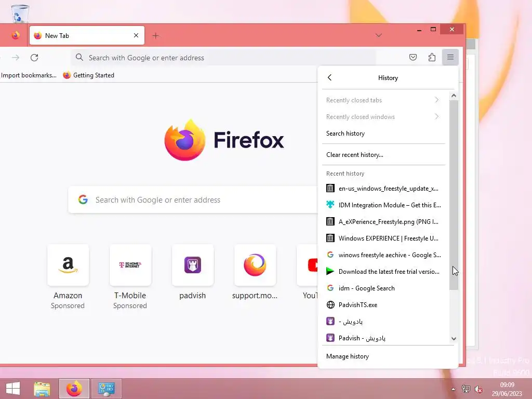This screenshot has width=532, height=399.
Task: Open the 'Padvish - پادویش' history entry
Action: coord(383,338)
